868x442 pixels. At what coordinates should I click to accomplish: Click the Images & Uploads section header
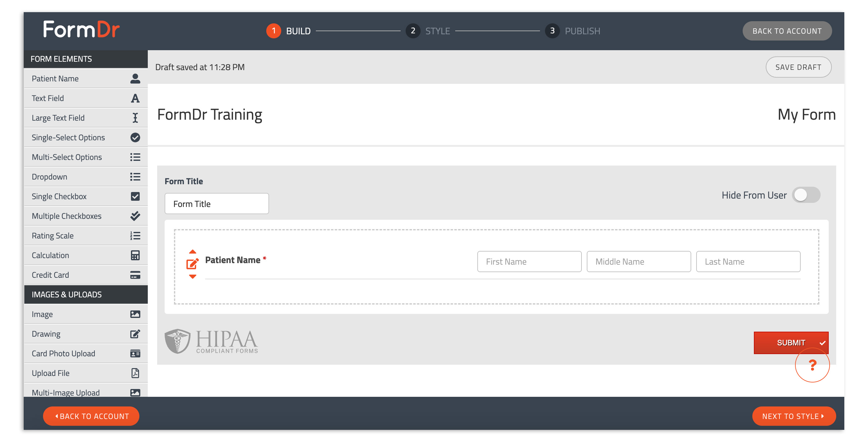[x=86, y=295]
